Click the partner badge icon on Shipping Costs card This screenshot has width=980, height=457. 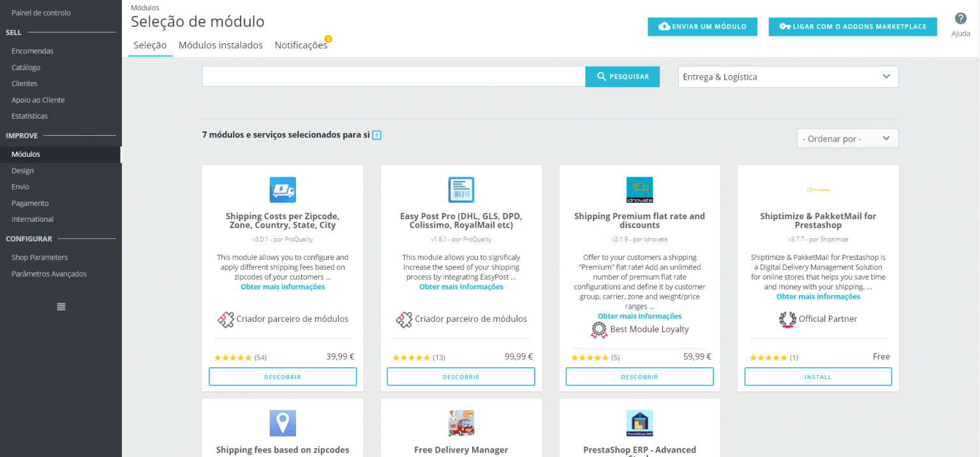[x=226, y=319]
